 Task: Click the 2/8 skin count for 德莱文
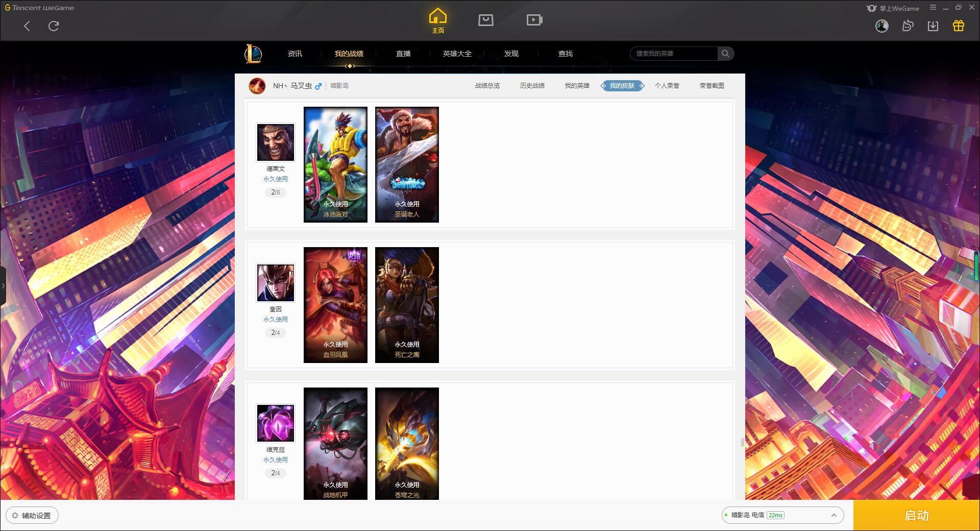(276, 192)
